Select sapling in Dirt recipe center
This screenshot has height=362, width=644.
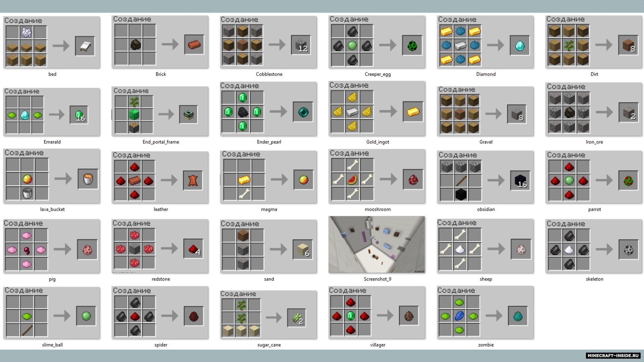pyautogui.click(x=569, y=45)
